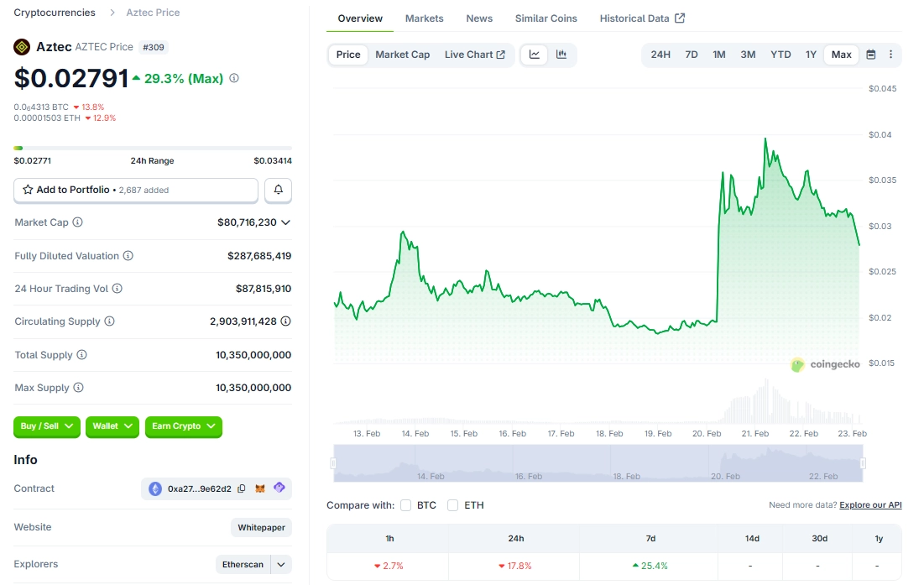Open the Earn Crypto dropdown
The height and width of the screenshot is (585, 924).
183,426
